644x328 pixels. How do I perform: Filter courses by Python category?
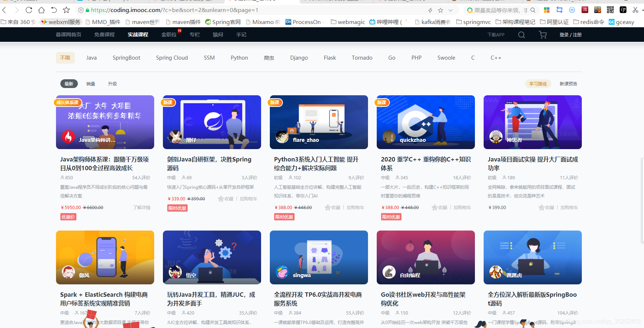tap(239, 57)
